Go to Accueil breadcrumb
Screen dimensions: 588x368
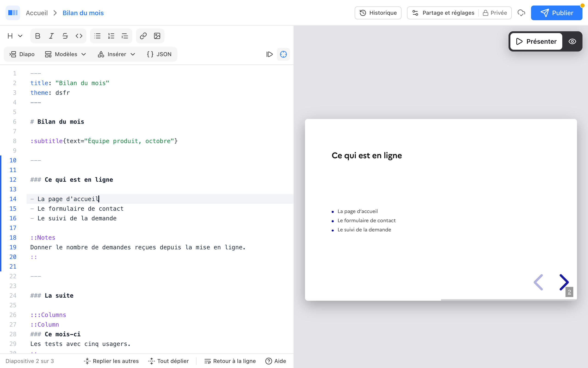click(37, 13)
